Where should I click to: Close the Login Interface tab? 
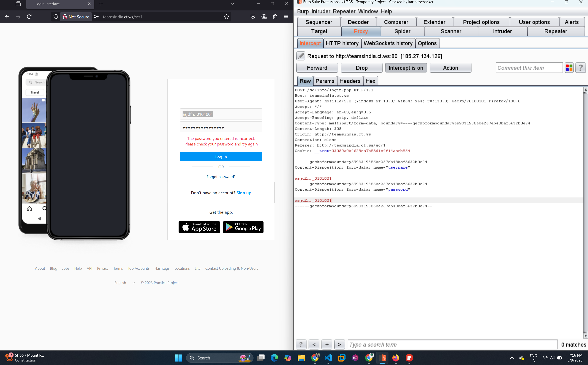[89, 4]
